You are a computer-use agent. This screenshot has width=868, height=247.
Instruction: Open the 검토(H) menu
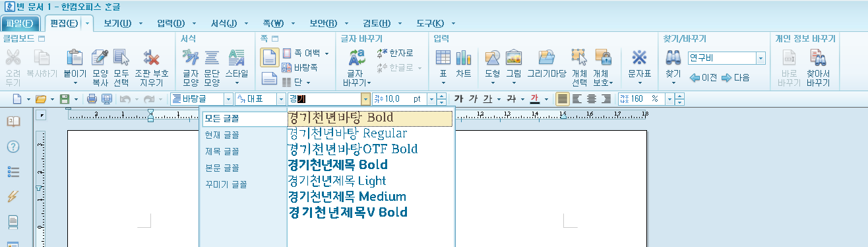click(x=377, y=24)
